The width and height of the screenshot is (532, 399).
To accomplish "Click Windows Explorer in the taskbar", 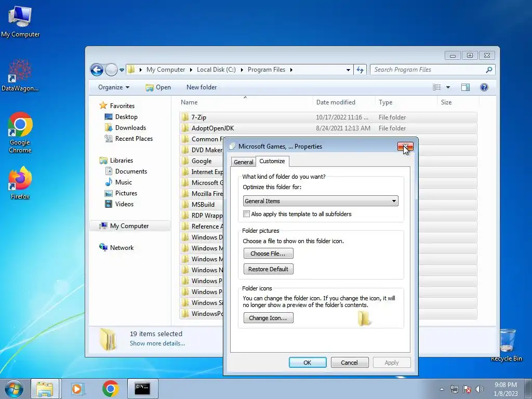I will pos(45,389).
